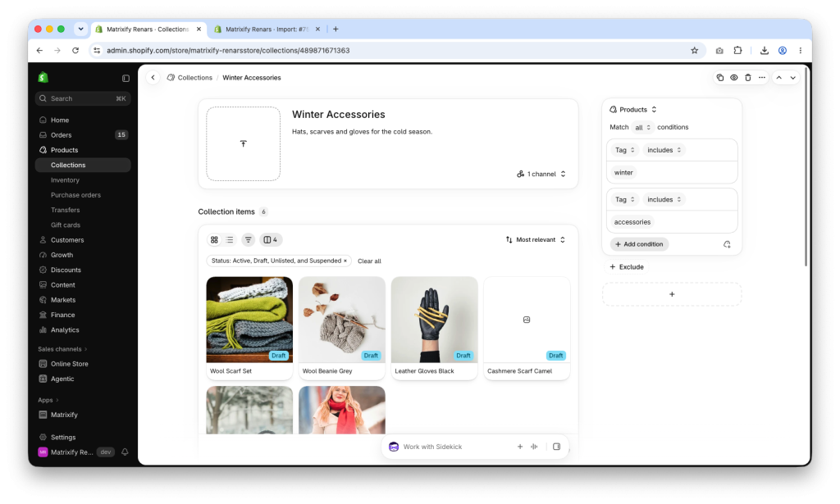Open Products in the sidebar
The height and width of the screenshot is (504, 840).
click(83, 150)
